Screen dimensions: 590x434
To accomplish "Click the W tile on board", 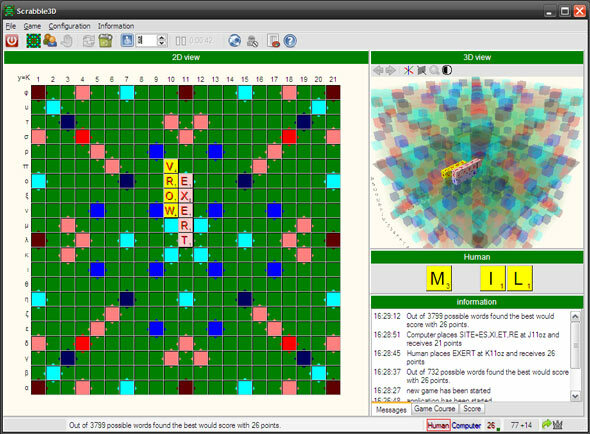I will 171,210.
